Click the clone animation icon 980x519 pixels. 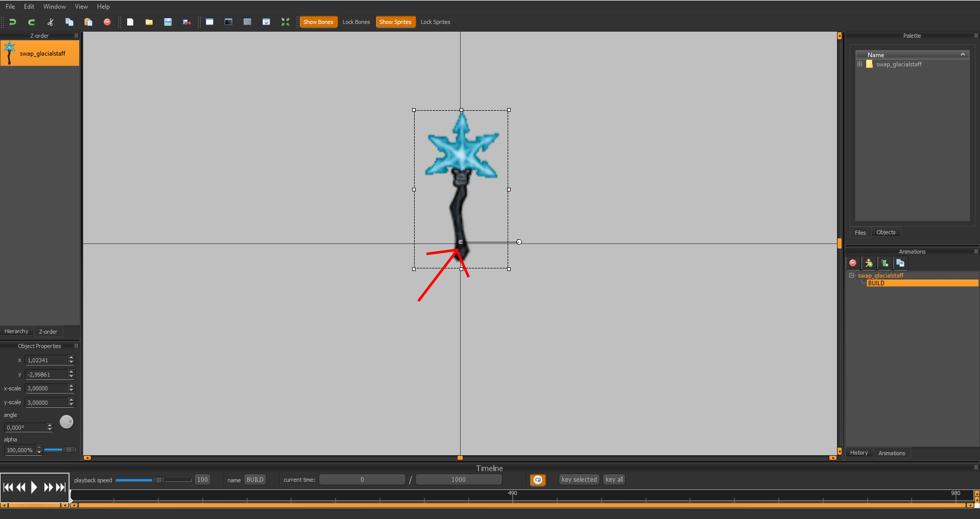coord(900,263)
